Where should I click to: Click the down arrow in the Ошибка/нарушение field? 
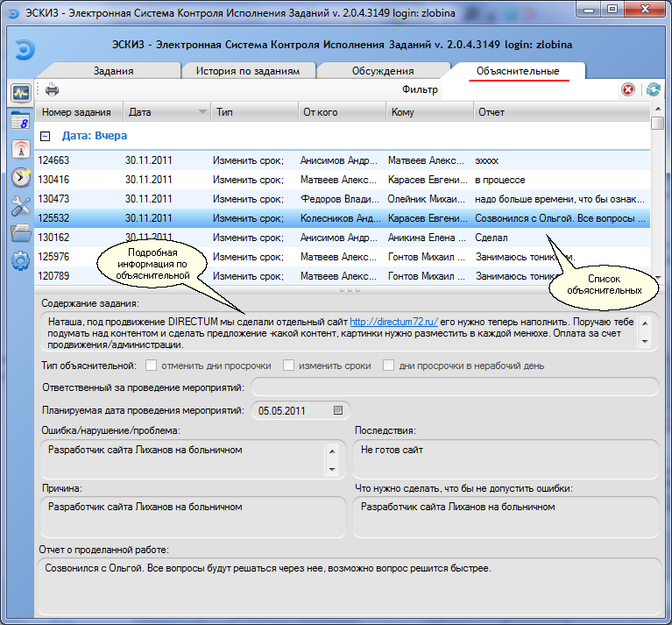coord(332,470)
